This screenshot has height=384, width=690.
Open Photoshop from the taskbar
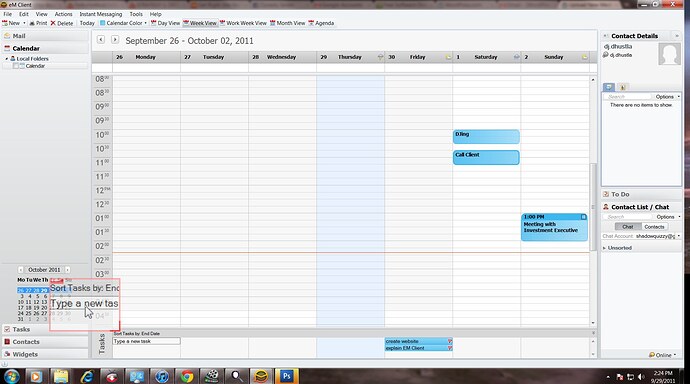tap(286, 376)
